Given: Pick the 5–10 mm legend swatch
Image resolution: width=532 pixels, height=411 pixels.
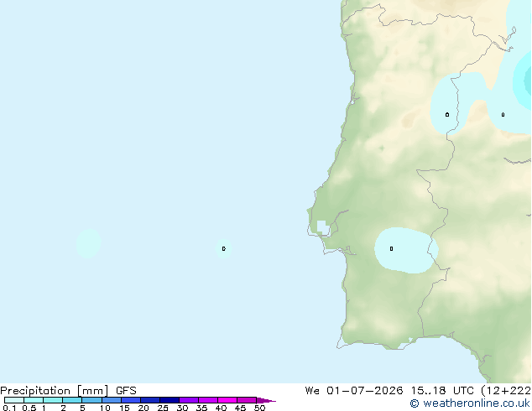Looking at the screenshot, I should 91,400.
